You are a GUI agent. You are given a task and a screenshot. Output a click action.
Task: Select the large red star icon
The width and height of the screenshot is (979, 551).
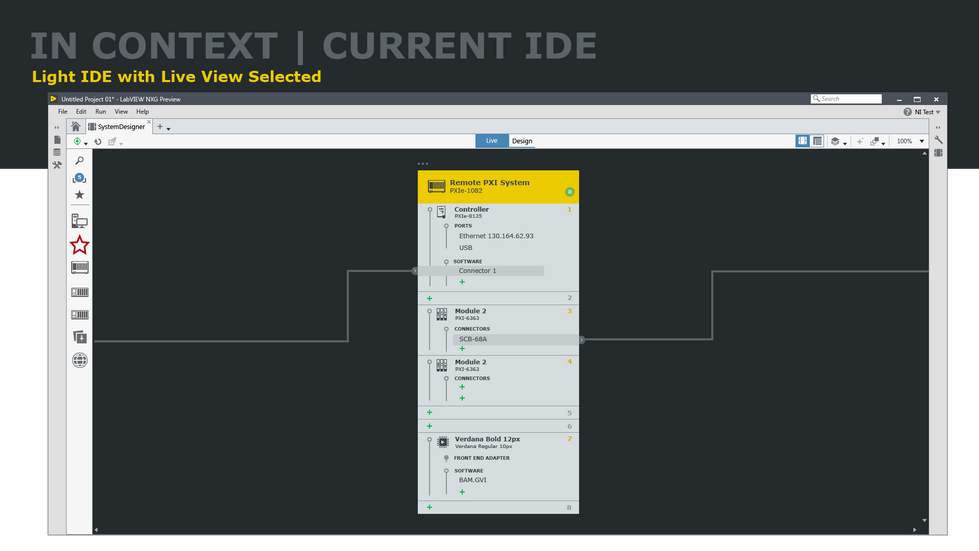point(79,245)
